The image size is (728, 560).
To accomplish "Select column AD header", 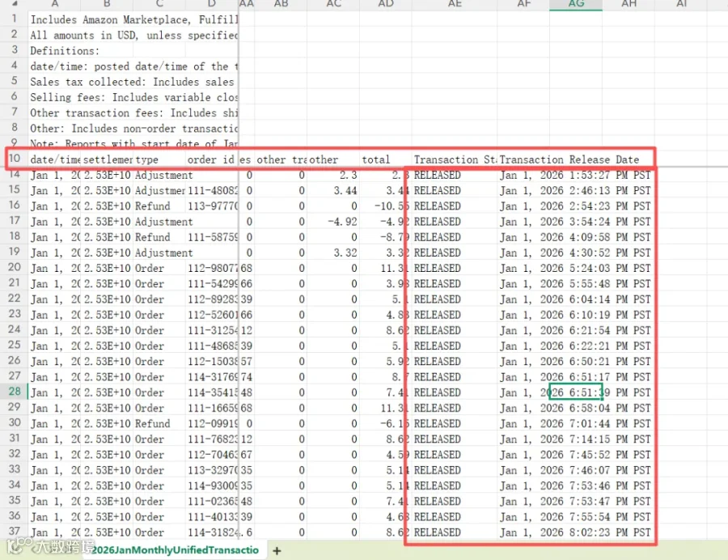I will 385,4.
